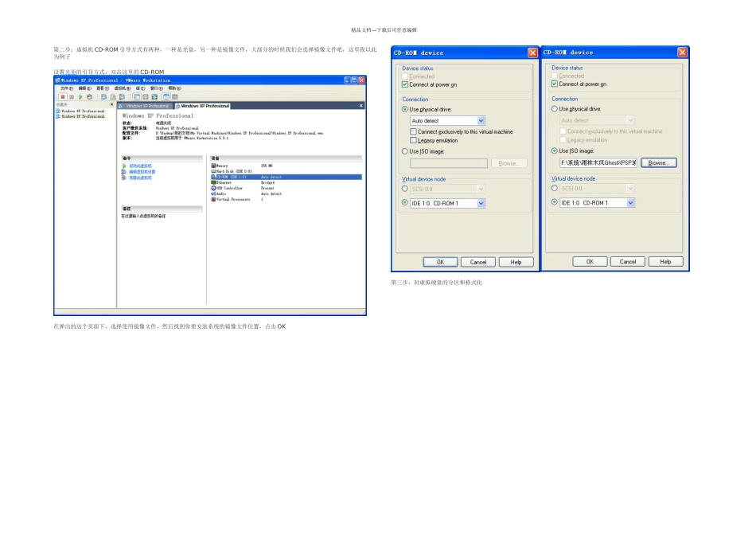Click the Revert to Snapshot toolbar icon
Image resolution: width=756 pixels, height=535 pixels.
(x=113, y=97)
